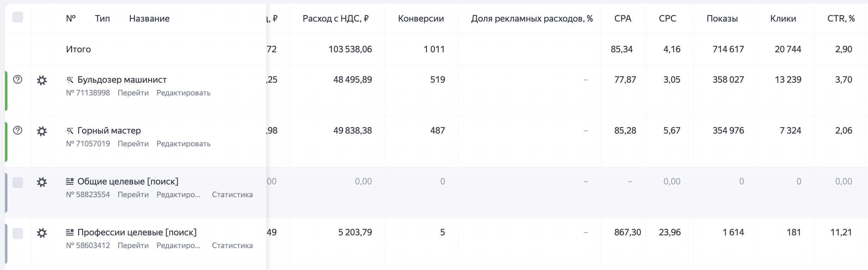The width and height of the screenshot is (868, 270).
Task: Open gear settings for Горный мастер campaign
Action: coord(42,131)
